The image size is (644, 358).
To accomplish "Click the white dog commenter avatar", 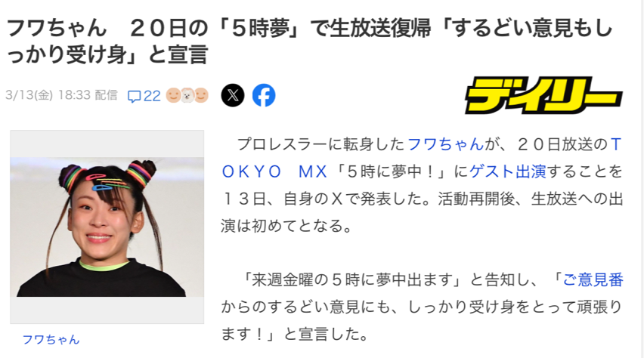I will point(187,95).
